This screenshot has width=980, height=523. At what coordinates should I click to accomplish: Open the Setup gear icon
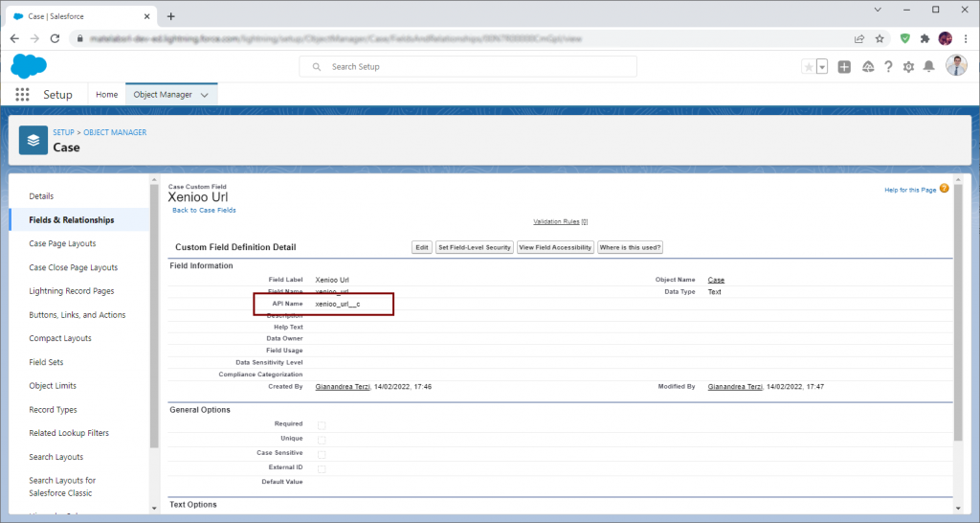pyautogui.click(x=908, y=66)
